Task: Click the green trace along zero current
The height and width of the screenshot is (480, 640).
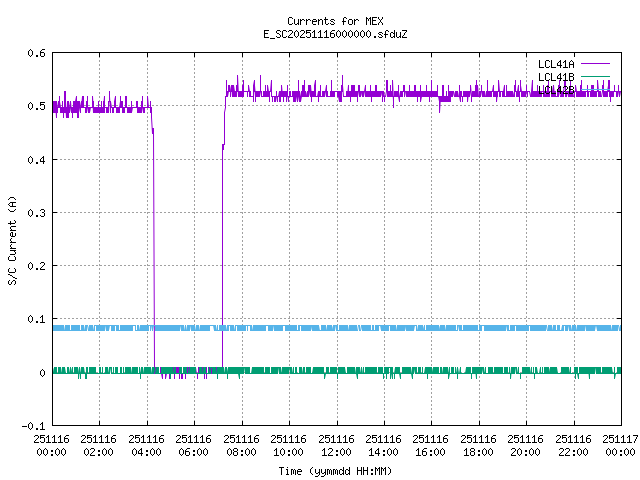Action: click(400, 370)
